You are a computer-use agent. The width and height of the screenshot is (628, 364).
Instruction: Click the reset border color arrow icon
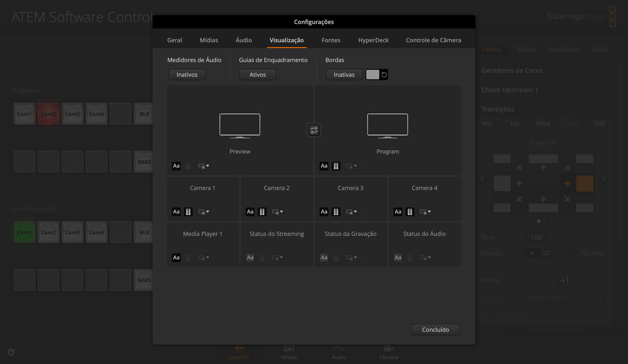pos(383,74)
